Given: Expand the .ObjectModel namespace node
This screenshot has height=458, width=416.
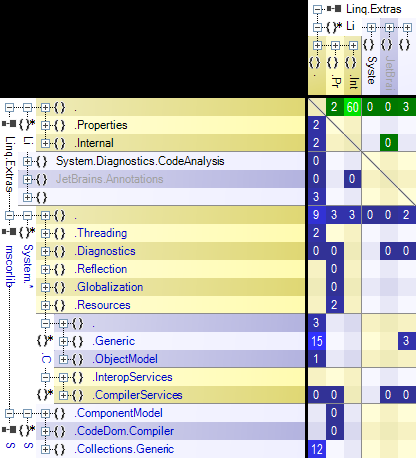Looking at the screenshot, I should pyautogui.click(x=63, y=359).
